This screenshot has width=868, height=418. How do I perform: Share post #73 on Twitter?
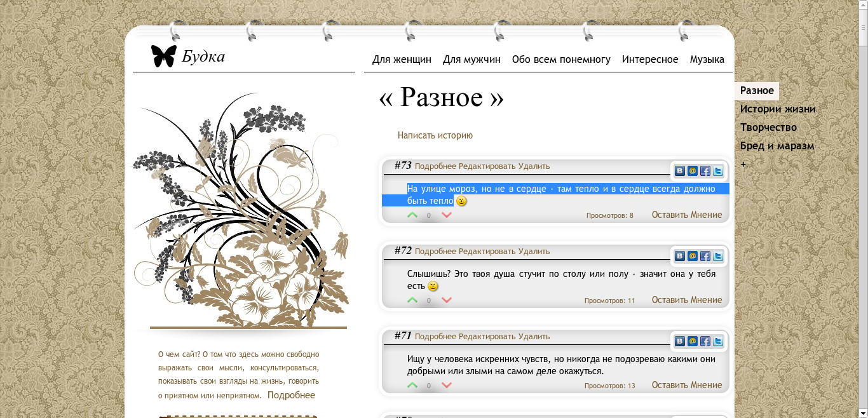coord(718,171)
